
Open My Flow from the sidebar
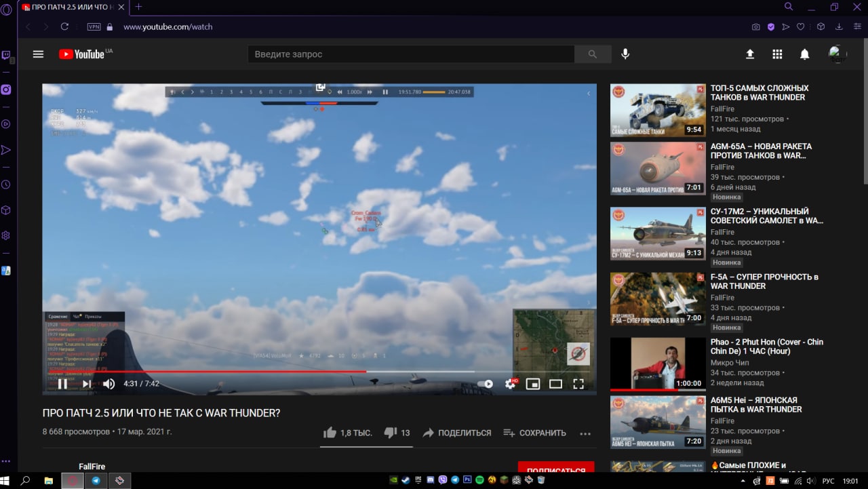coord(6,150)
